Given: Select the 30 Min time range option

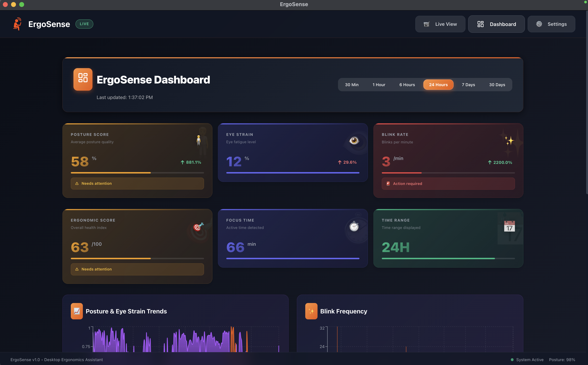Looking at the screenshot, I should 352,84.
